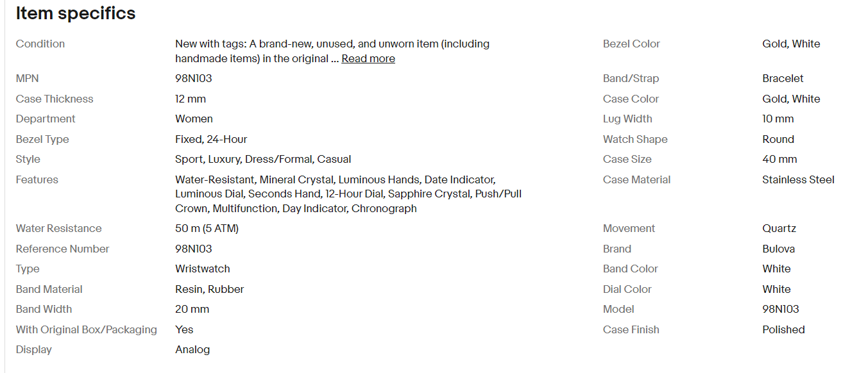Screen dimensions: 868x373
Task: Click the Item specifics heading
Action: (76, 13)
